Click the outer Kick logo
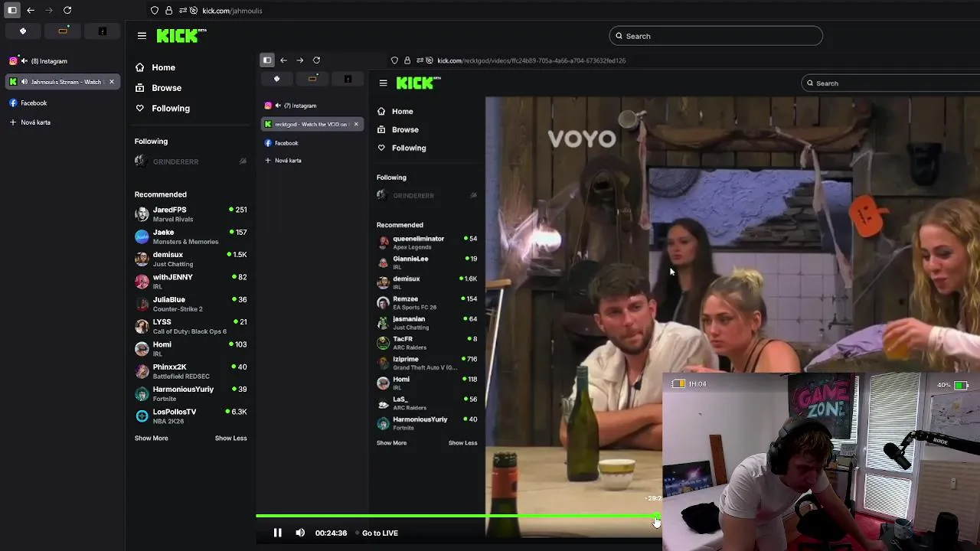Viewport: 980px width, 551px height. click(181, 36)
